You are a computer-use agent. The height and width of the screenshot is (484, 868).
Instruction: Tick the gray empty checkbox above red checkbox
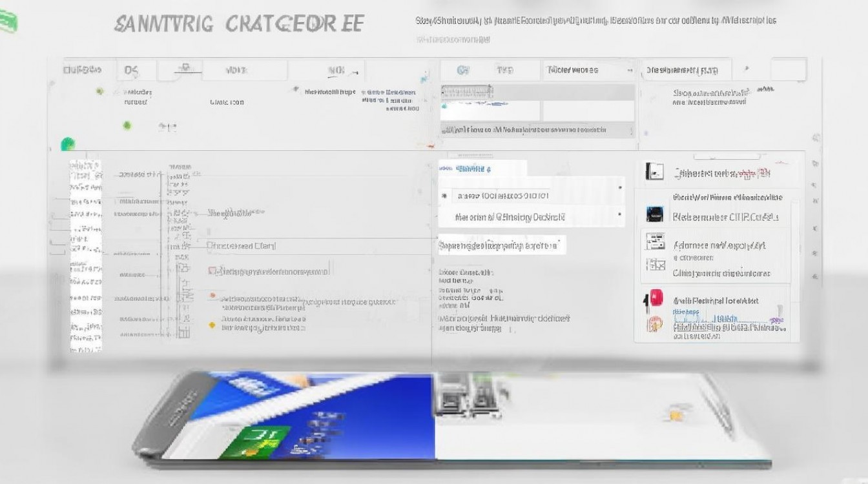click(211, 245)
